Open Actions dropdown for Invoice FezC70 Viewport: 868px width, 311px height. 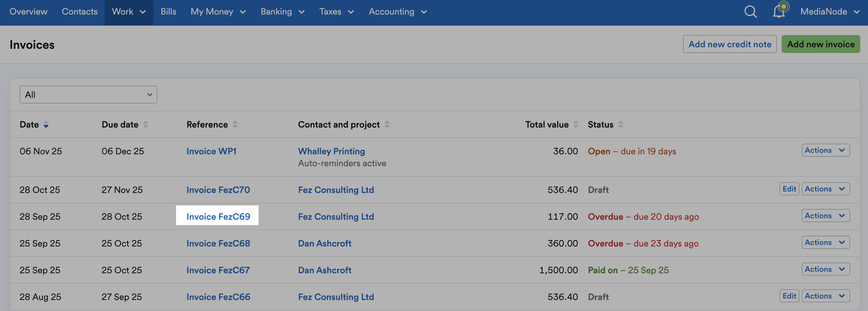pos(826,189)
